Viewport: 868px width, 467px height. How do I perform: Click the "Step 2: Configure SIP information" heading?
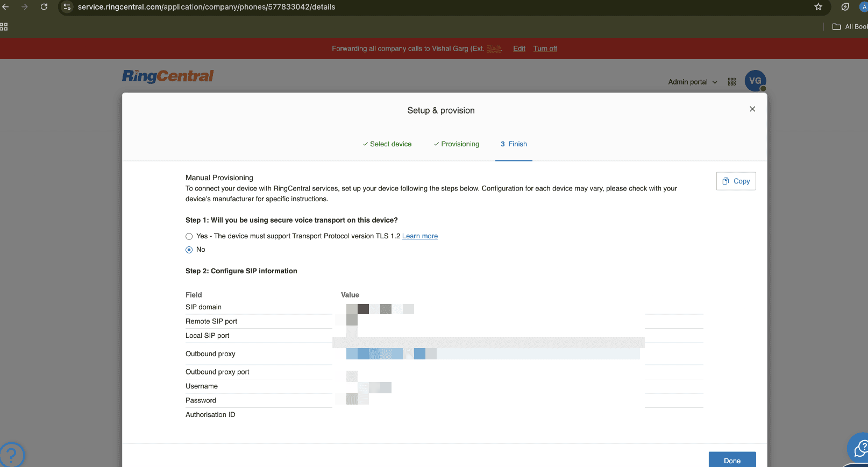(x=241, y=271)
